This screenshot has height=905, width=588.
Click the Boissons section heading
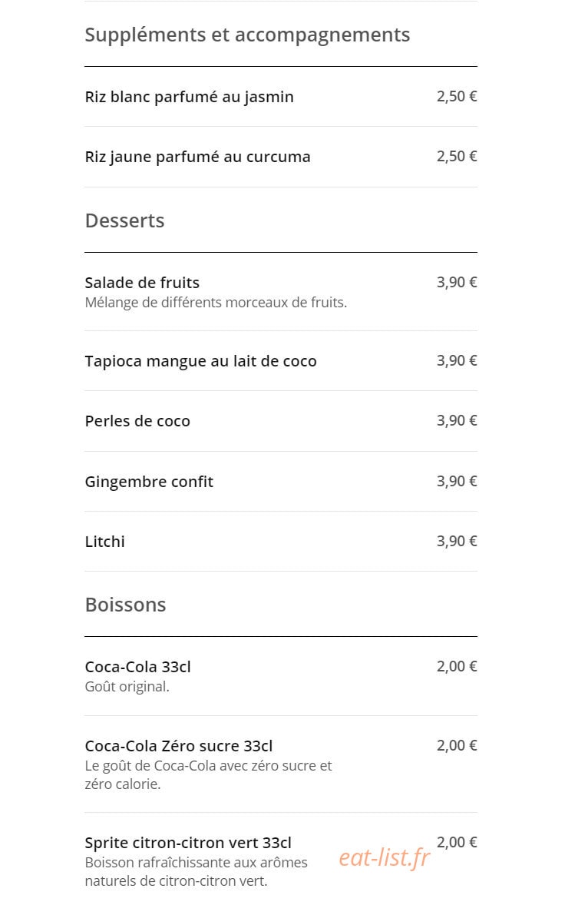point(125,605)
